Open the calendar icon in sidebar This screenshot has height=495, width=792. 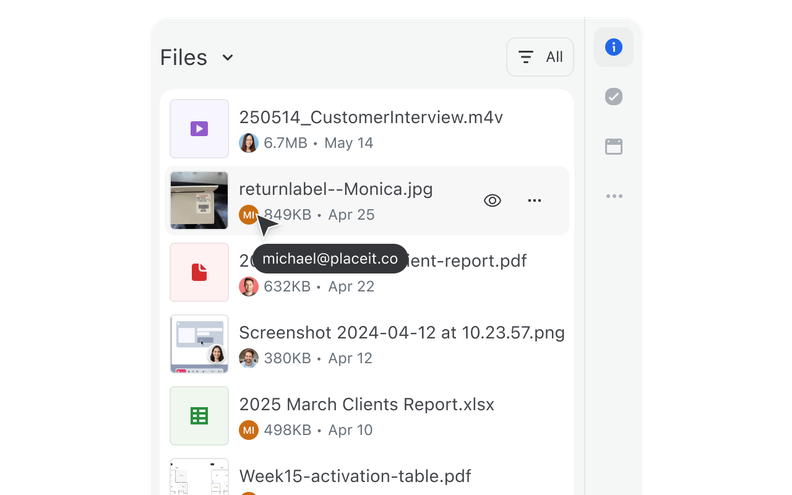613,146
